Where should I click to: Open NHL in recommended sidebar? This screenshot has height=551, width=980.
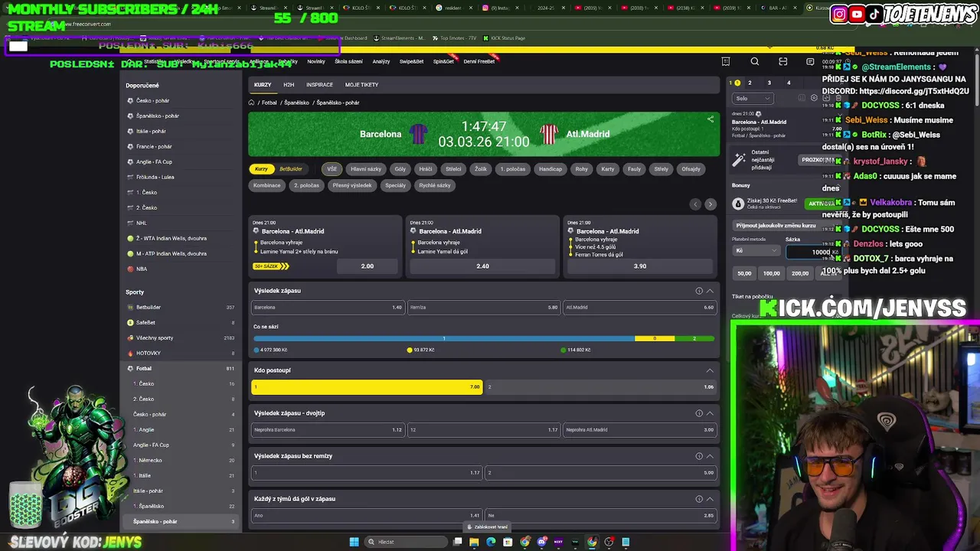pyautogui.click(x=181, y=223)
